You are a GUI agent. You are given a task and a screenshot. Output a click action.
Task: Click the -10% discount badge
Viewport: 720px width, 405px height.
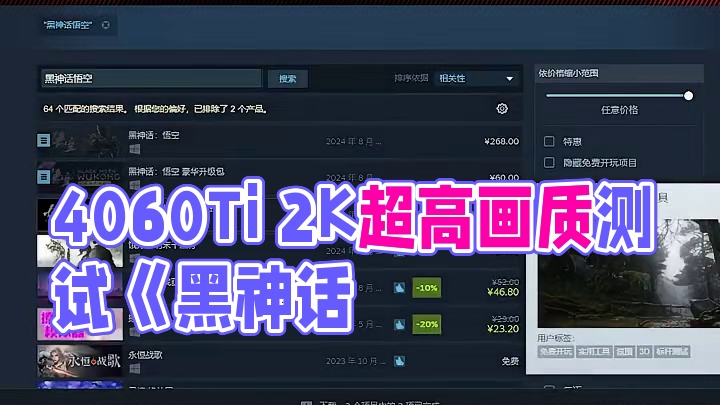coord(427,288)
